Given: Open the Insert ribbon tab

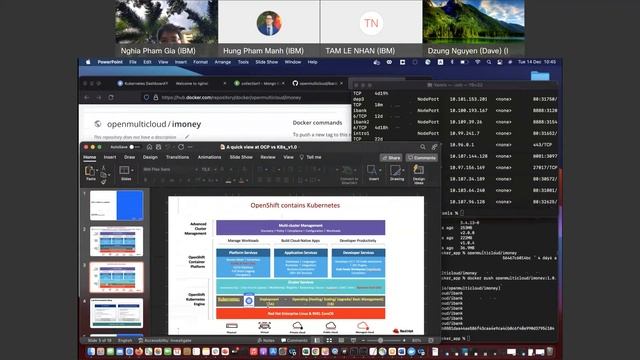Looking at the screenshot, I should pos(110,157).
